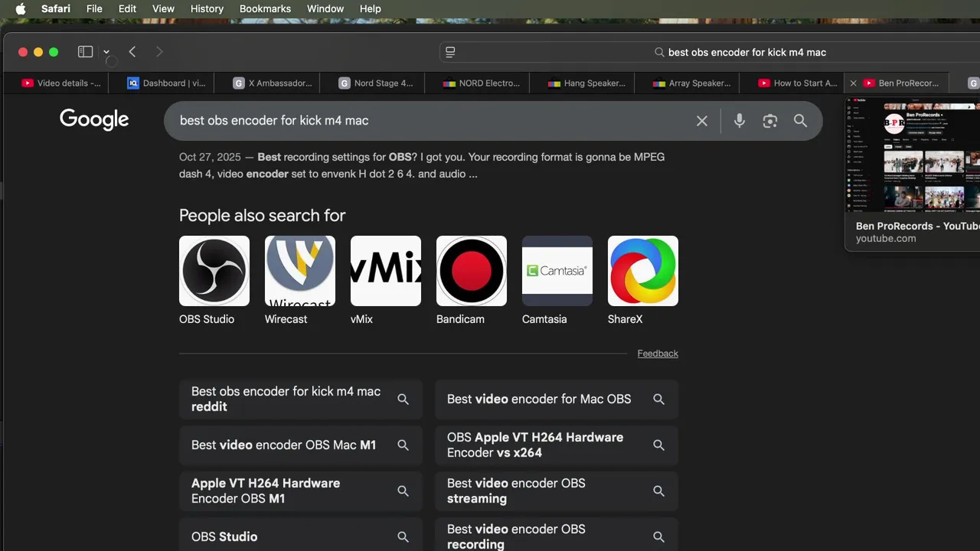
Task: Open the OBS Studio related search
Action: 214,281
